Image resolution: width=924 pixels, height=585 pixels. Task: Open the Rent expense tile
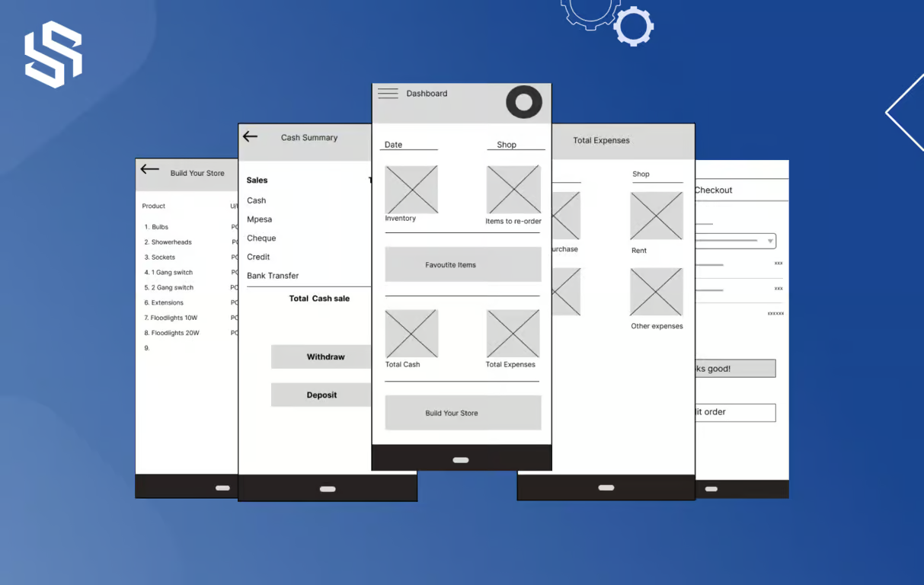click(x=657, y=216)
